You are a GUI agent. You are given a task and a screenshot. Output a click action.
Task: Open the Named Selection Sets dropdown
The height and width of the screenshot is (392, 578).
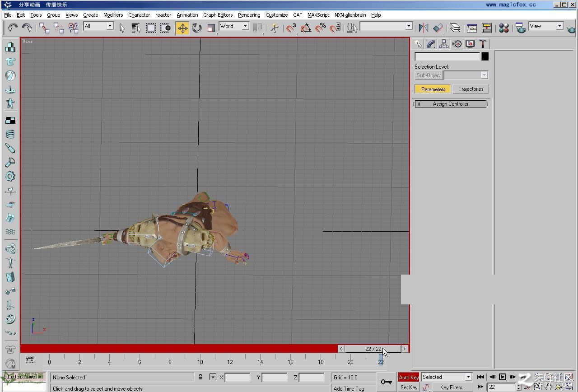pyautogui.click(x=386, y=26)
